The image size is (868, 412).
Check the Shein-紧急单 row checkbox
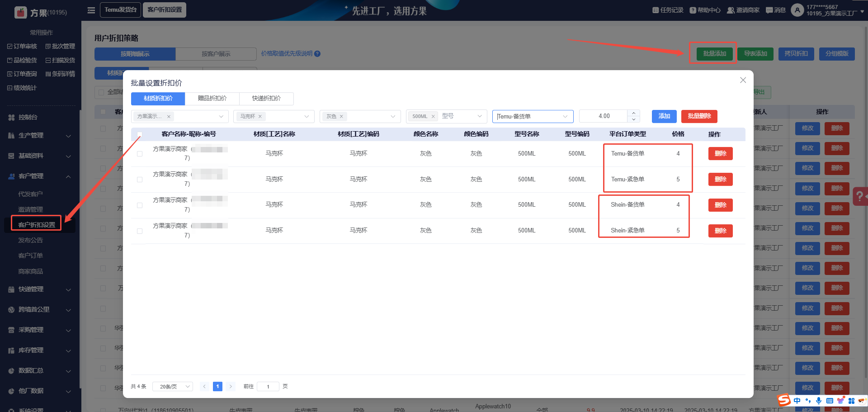140,231
